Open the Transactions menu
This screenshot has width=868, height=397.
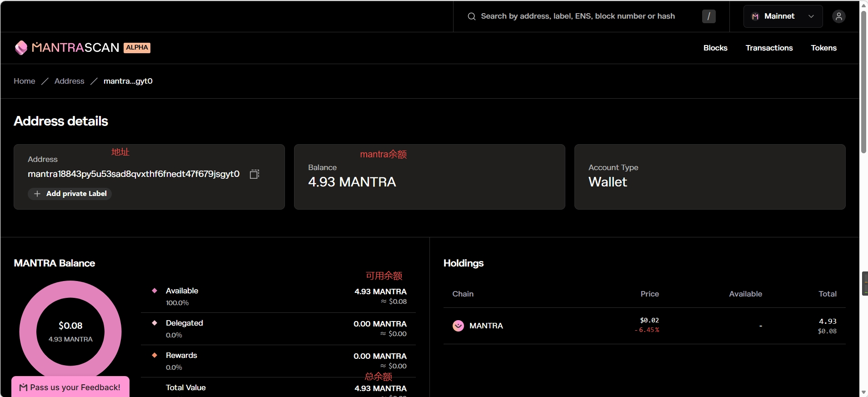pyautogui.click(x=769, y=48)
